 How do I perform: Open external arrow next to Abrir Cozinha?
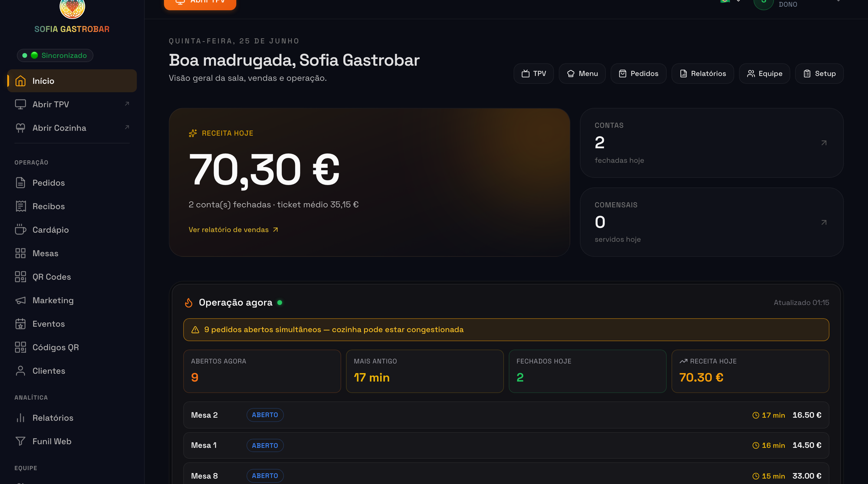127,127
